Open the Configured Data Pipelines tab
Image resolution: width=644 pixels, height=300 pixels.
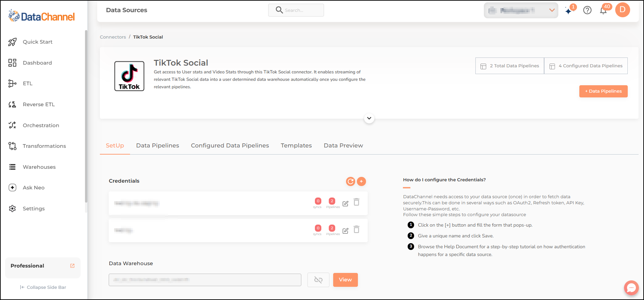pyautogui.click(x=230, y=146)
